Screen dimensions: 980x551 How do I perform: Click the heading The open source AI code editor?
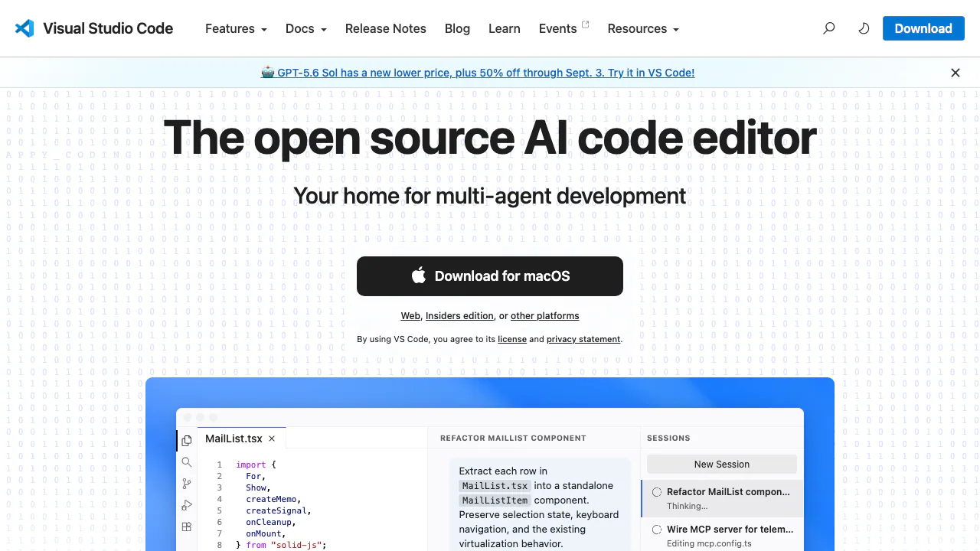(490, 138)
